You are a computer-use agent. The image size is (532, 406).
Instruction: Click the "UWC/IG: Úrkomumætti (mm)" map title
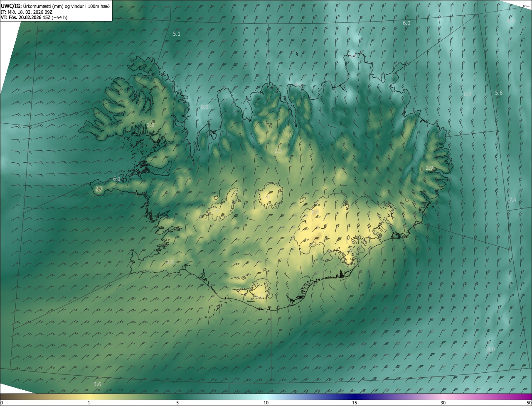point(56,6)
